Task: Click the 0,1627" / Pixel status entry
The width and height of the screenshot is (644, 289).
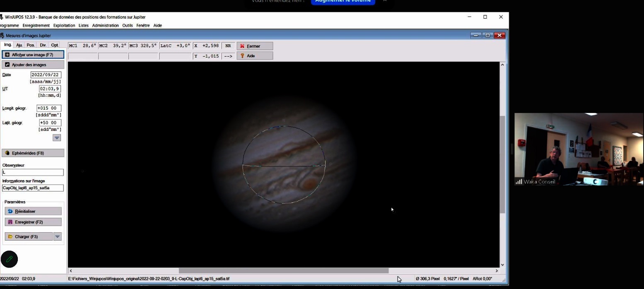Action: [x=456, y=279]
